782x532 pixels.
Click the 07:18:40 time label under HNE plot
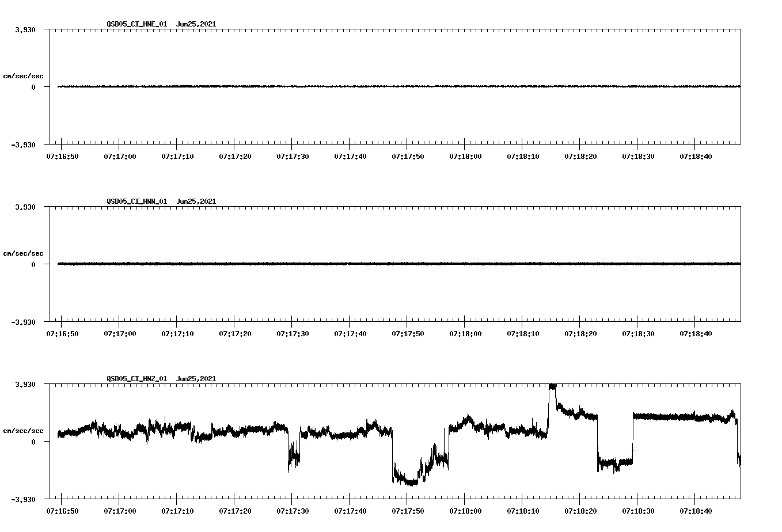[x=696, y=156]
